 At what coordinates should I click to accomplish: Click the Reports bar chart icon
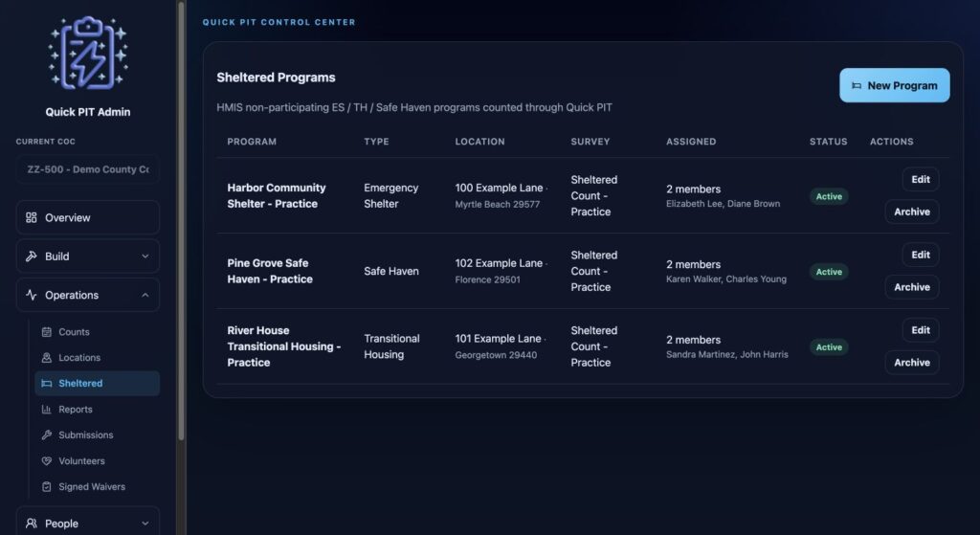point(46,410)
